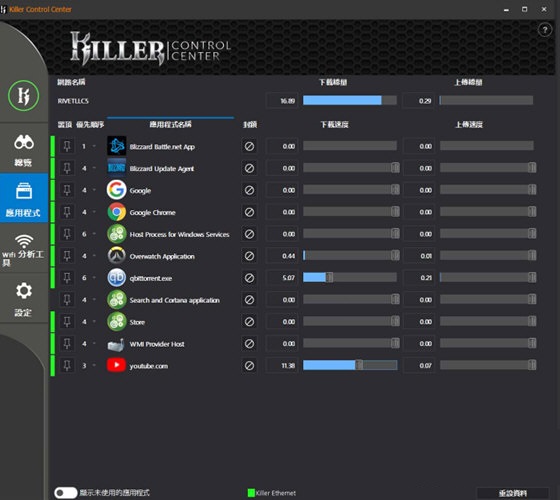Block Overwatch Application traffic

[249, 256]
